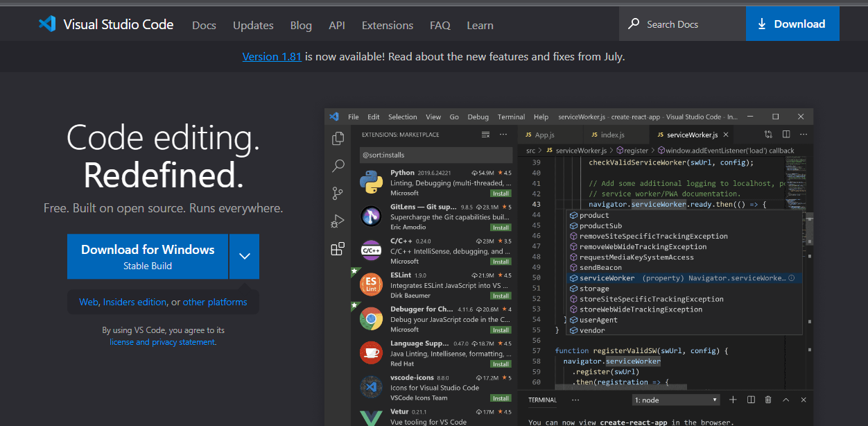Click the Search Docs input field
868x426 pixels.
coord(682,24)
